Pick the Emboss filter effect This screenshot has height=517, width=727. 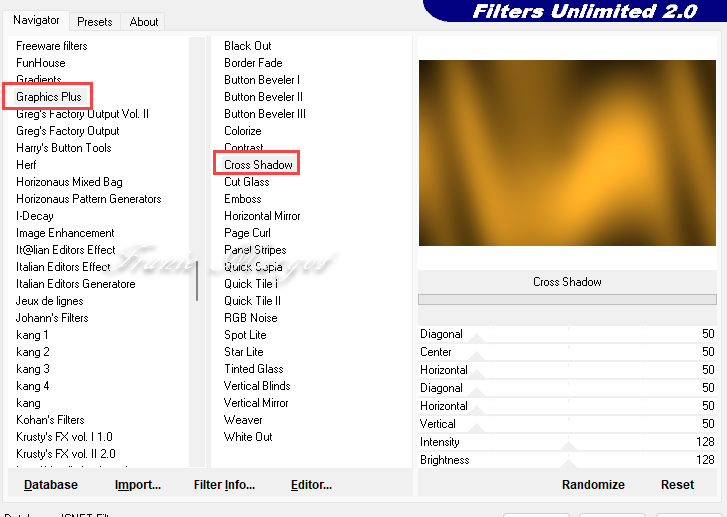point(243,199)
